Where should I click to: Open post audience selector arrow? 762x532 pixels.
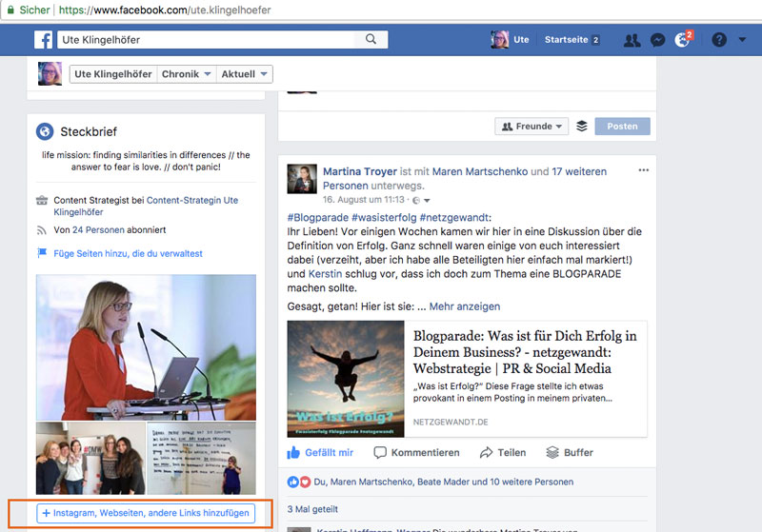tap(427, 201)
